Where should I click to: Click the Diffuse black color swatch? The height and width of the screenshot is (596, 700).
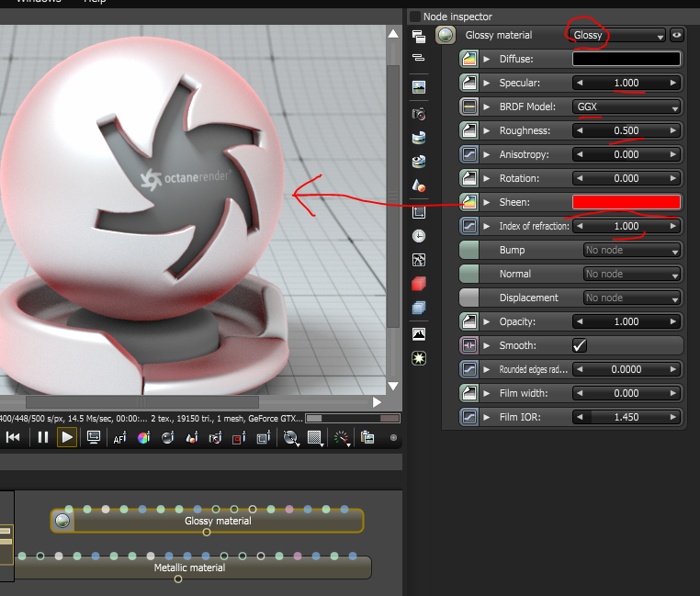point(627,59)
